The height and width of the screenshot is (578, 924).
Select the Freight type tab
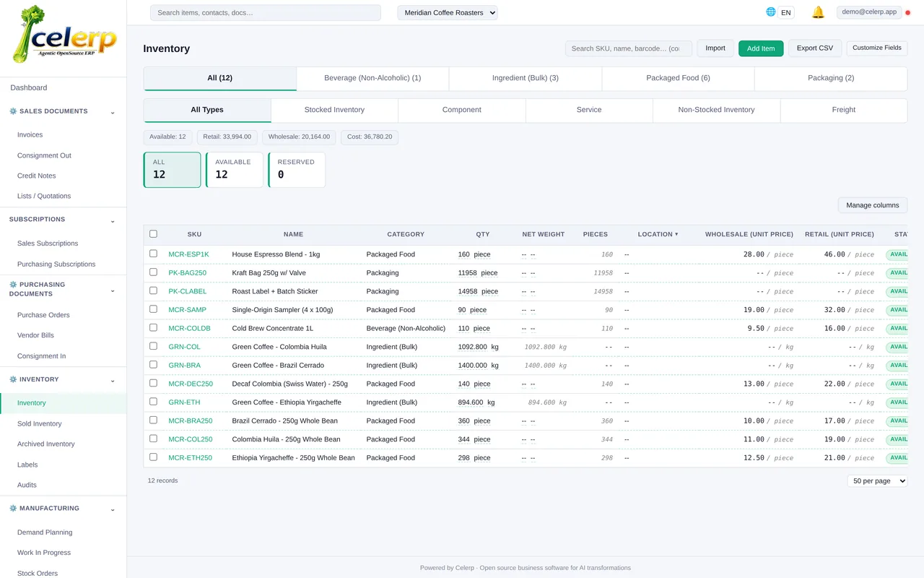click(x=844, y=110)
